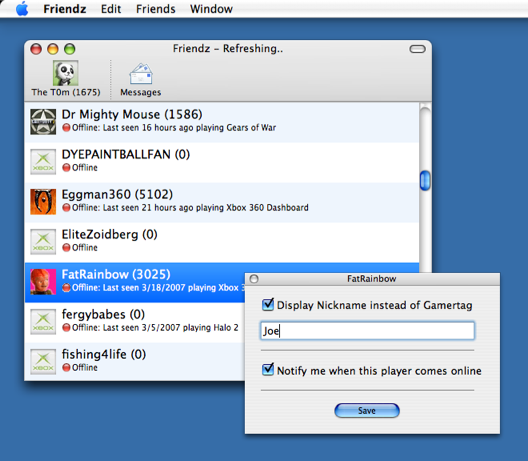Click the friends list scrollbar thumb
Viewport: 528px width, 461px height.
(x=425, y=180)
